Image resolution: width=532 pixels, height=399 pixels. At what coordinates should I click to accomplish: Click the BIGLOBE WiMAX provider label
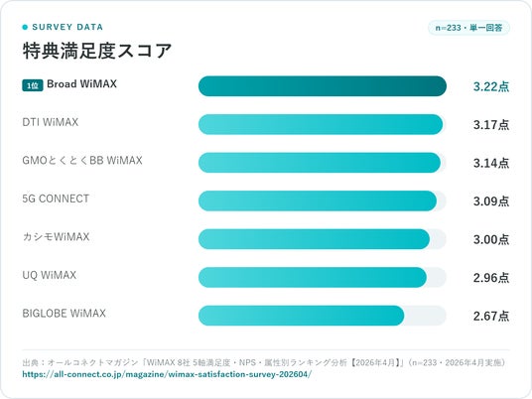pyautogui.click(x=65, y=314)
